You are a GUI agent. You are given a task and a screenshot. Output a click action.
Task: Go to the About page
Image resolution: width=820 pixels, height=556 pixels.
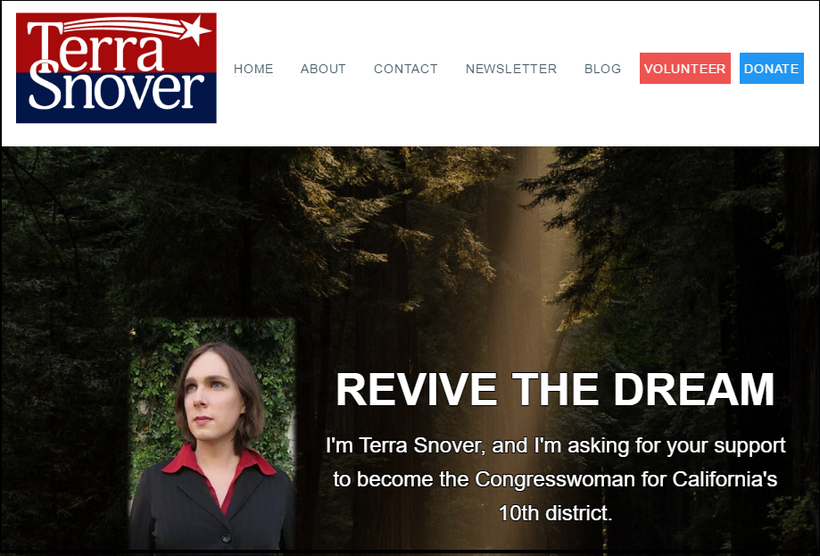(x=323, y=69)
